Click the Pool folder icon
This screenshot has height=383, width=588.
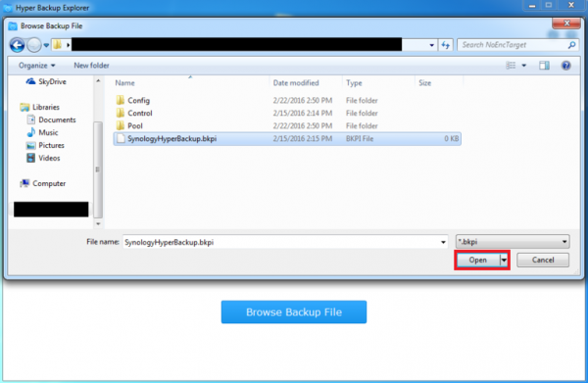[121, 125]
